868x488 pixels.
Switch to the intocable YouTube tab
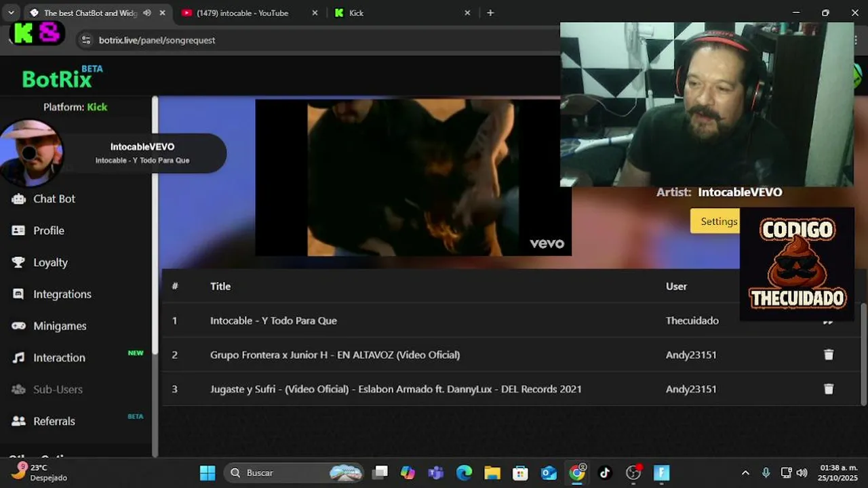coord(243,13)
